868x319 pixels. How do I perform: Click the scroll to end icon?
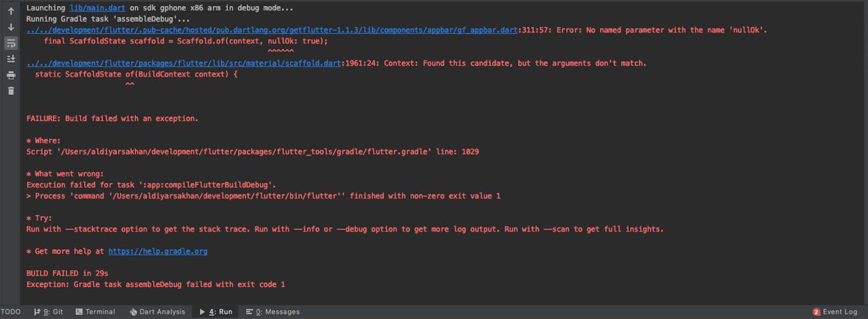tap(11, 59)
